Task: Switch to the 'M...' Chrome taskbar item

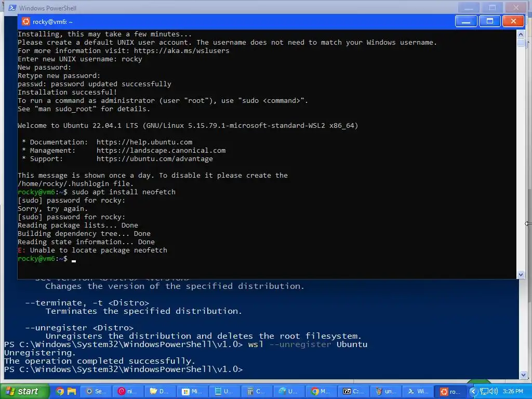Action: (321, 391)
